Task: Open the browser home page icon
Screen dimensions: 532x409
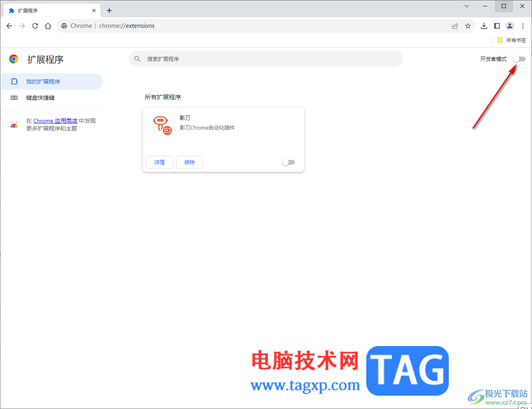Action: coord(48,25)
